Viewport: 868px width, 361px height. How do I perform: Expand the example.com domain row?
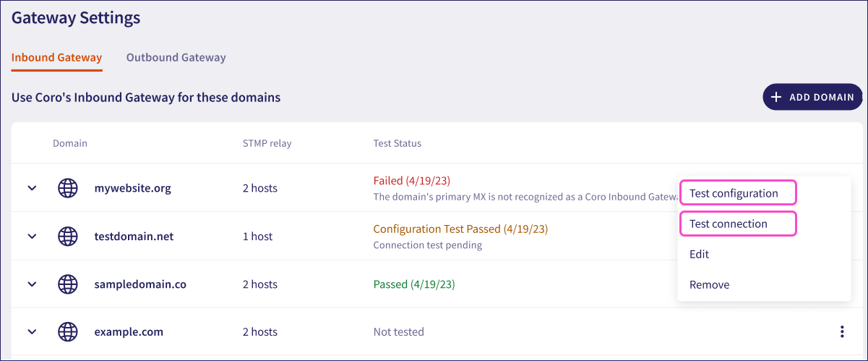pos(32,332)
